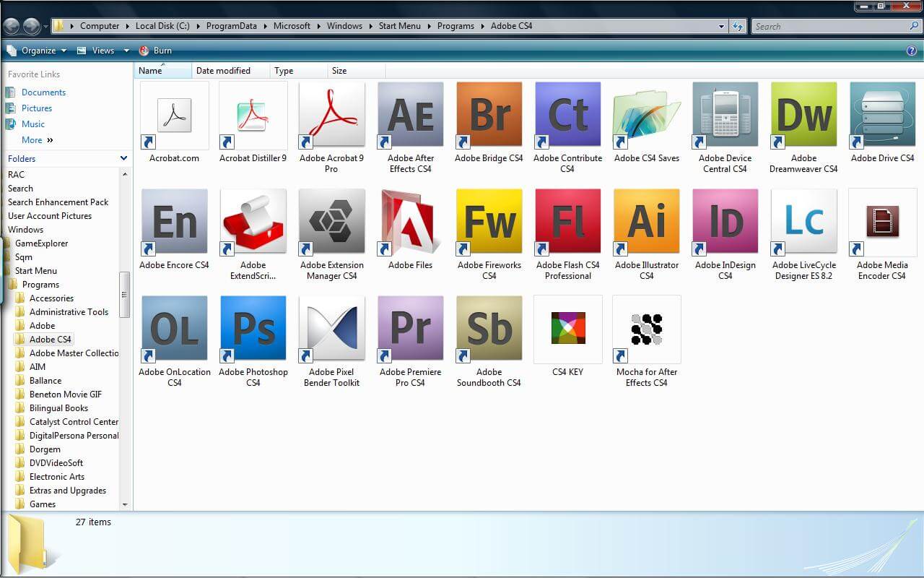Select the Adobe Fireworks CS4 icon
This screenshot has height=578, width=924.
point(489,223)
